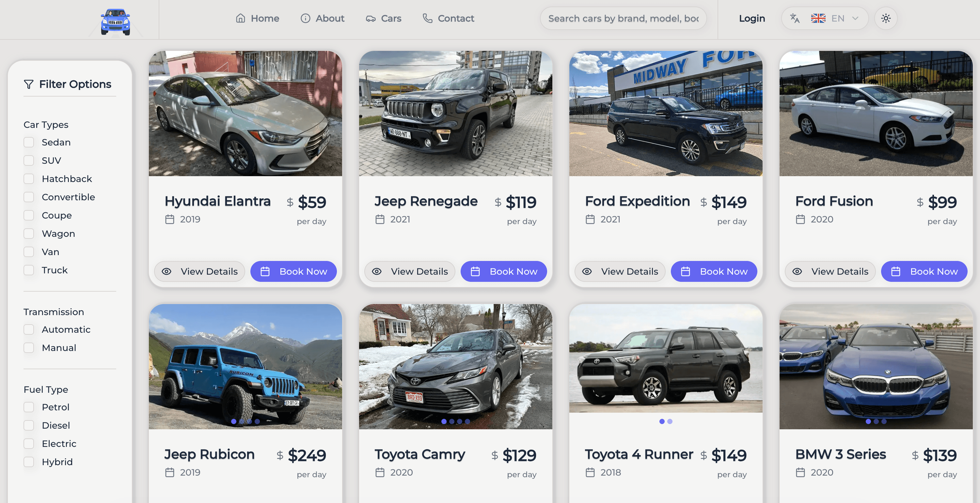Click Book Now for Ford Expedition
The image size is (980, 503).
(714, 271)
